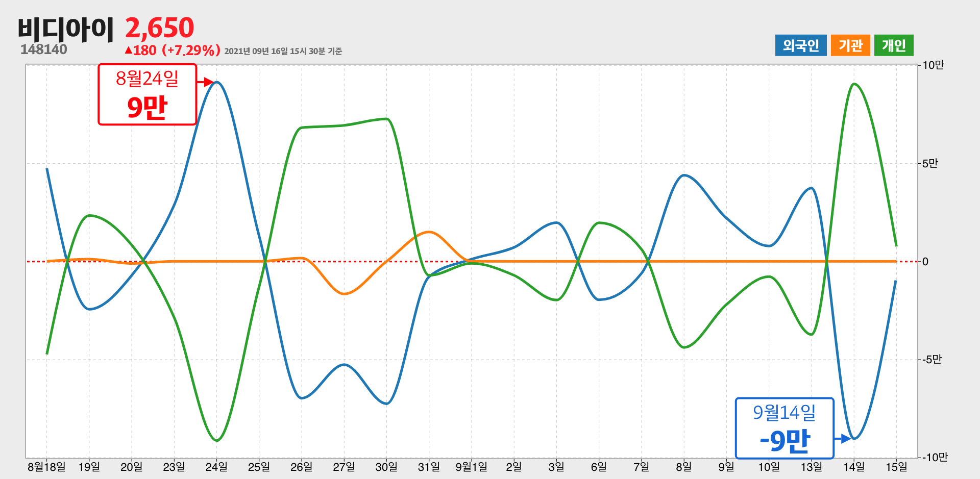Click the green line trough at 8일
Viewport: 980px width, 479px height.
coord(684,347)
